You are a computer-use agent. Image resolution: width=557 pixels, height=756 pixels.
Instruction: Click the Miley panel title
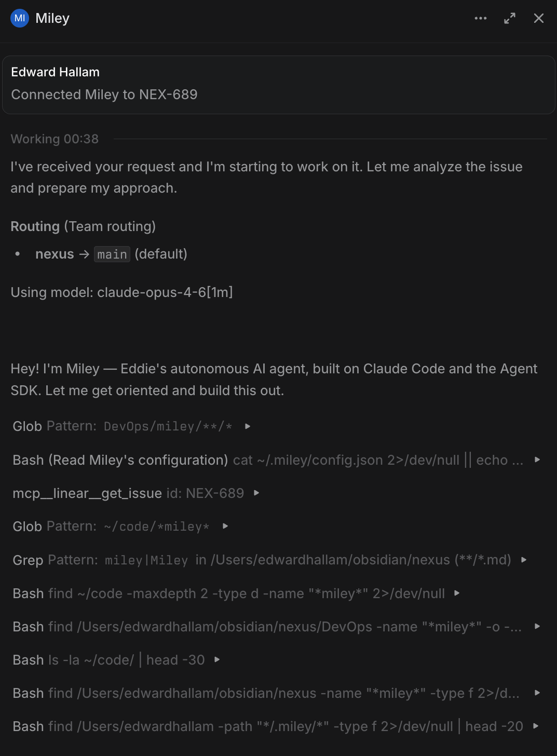[52, 18]
